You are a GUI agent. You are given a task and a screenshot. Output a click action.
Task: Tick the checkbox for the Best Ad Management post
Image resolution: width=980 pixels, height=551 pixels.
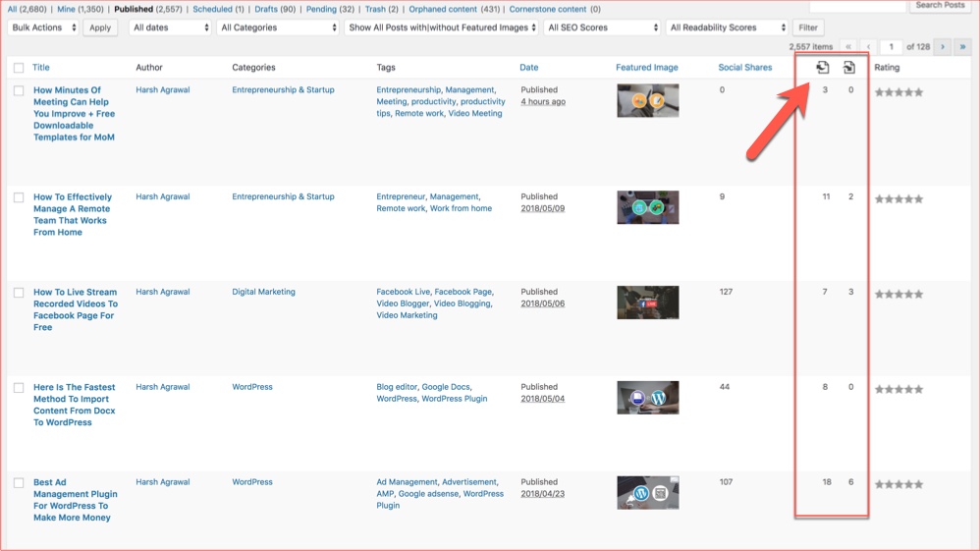point(19,483)
